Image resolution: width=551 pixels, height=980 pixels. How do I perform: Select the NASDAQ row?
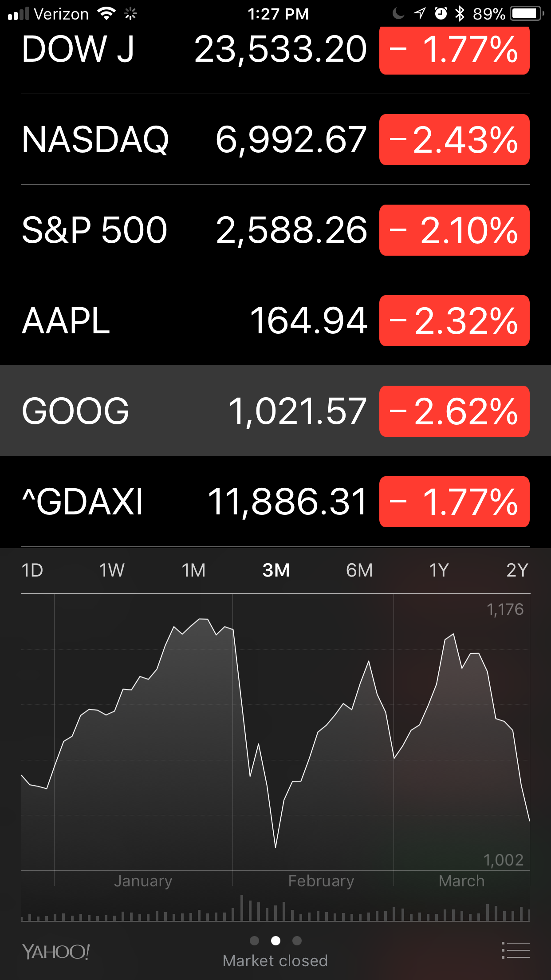[x=275, y=139]
